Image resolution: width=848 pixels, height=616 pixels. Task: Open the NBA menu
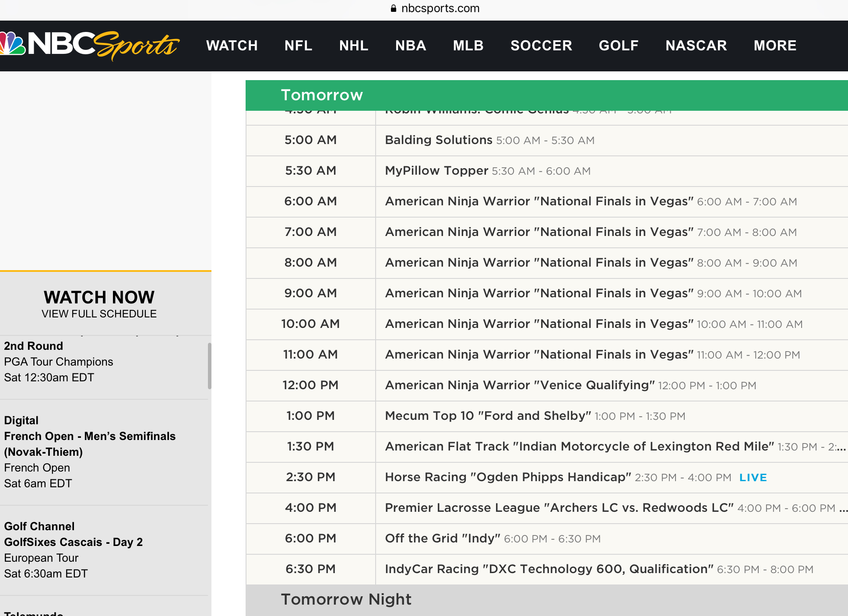411,46
